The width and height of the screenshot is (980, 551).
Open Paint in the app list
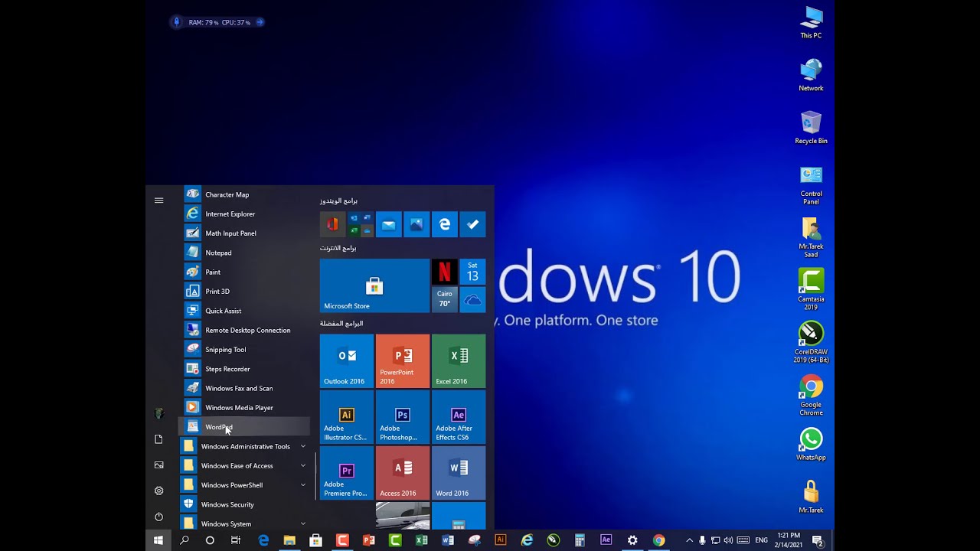point(244,272)
